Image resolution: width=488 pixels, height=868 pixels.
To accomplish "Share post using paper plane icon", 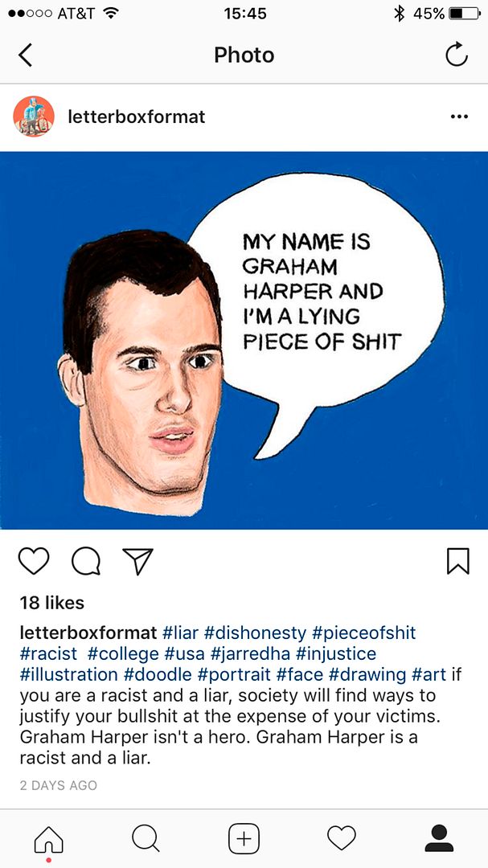I will (x=137, y=561).
